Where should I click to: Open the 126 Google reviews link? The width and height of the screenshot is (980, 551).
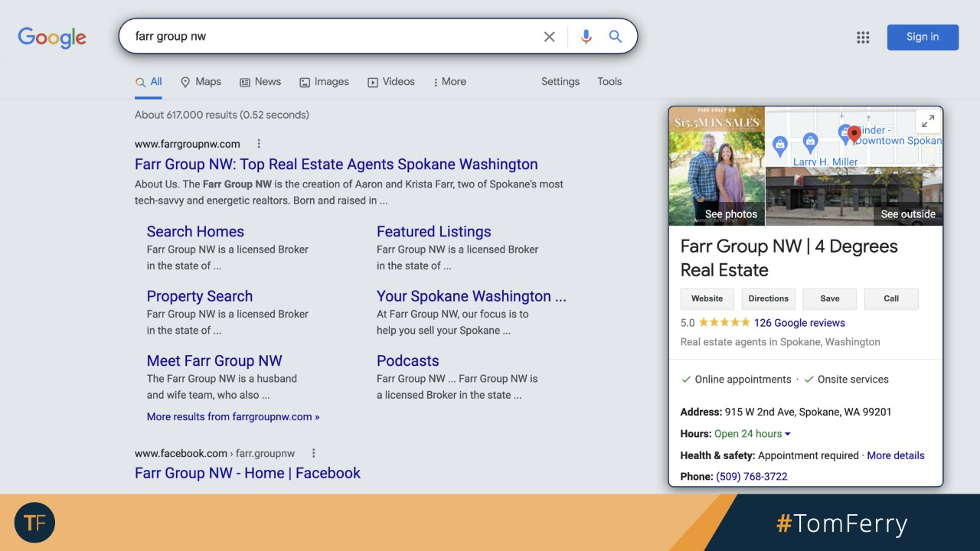pos(799,323)
